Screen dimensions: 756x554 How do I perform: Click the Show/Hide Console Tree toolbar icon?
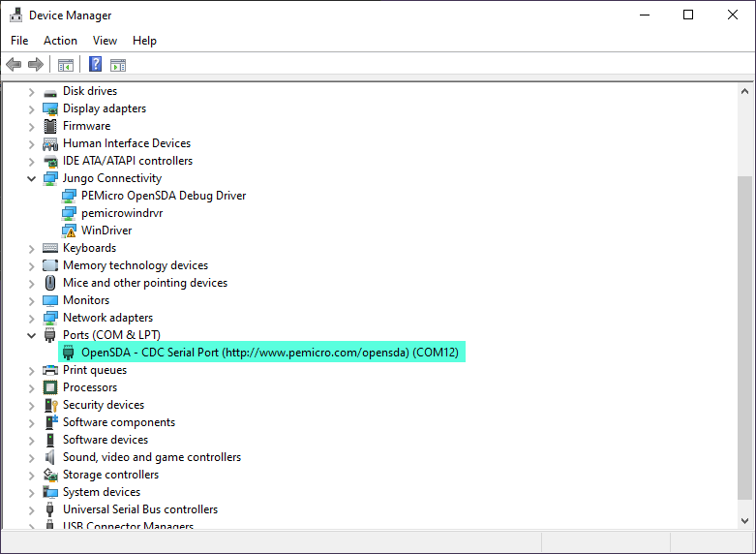click(x=66, y=65)
